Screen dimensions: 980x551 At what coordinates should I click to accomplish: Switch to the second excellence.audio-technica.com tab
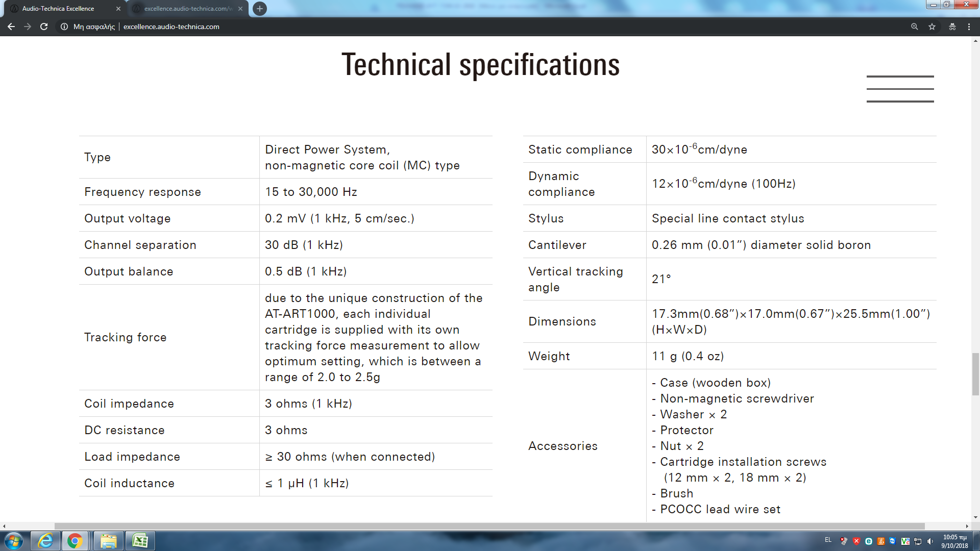[186, 9]
